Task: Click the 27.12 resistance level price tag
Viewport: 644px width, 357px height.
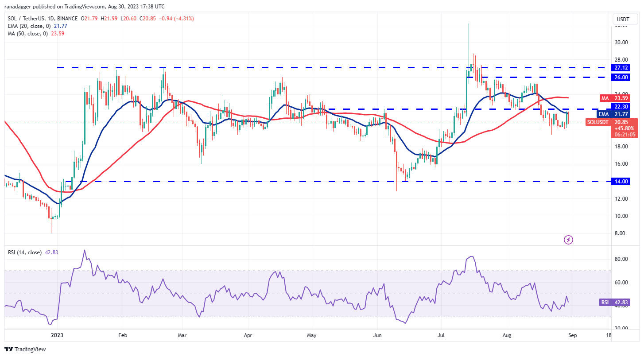Action: point(620,68)
